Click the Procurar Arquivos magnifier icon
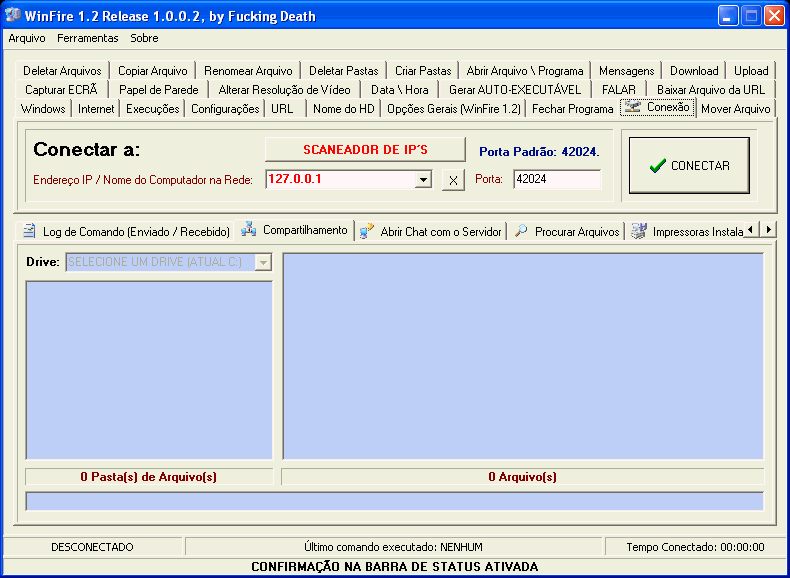Screen dimensions: 790x578 point(521,231)
